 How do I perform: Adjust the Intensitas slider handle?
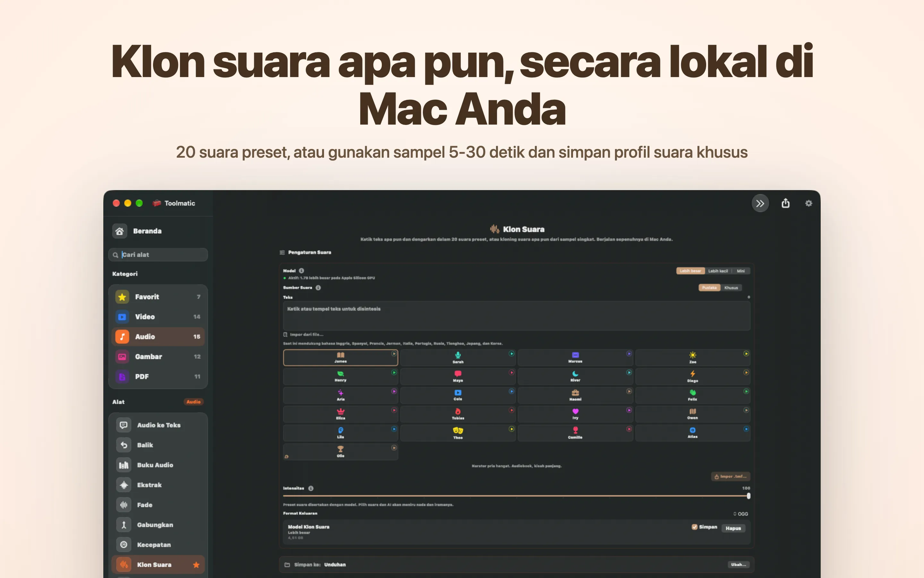click(749, 496)
